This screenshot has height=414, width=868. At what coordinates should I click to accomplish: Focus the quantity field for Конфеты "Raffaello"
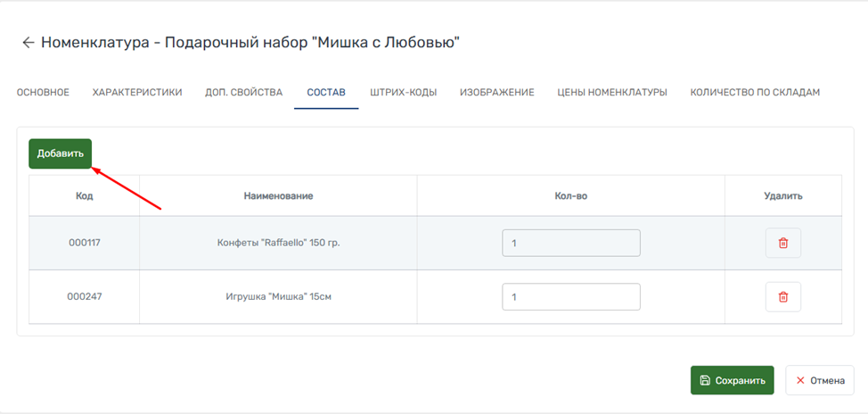coord(570,243)
